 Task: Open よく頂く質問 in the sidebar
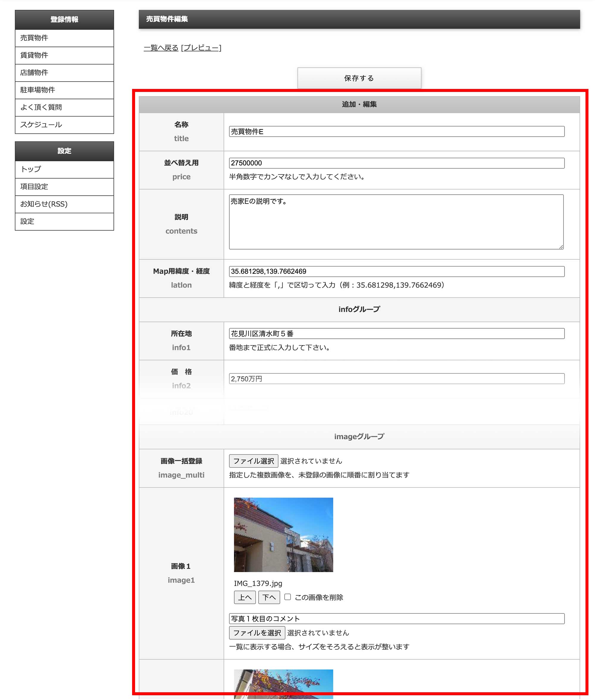point(64,108)
